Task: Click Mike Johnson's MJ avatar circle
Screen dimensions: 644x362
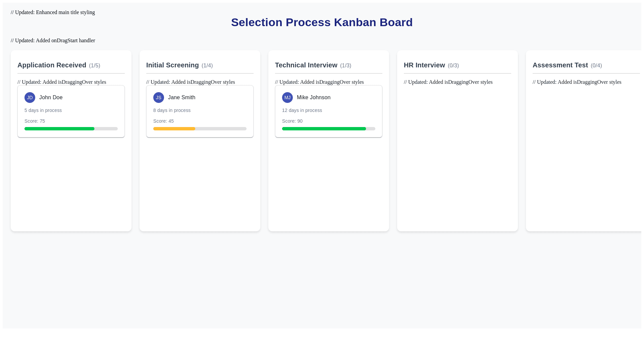Action: [287, 98]
